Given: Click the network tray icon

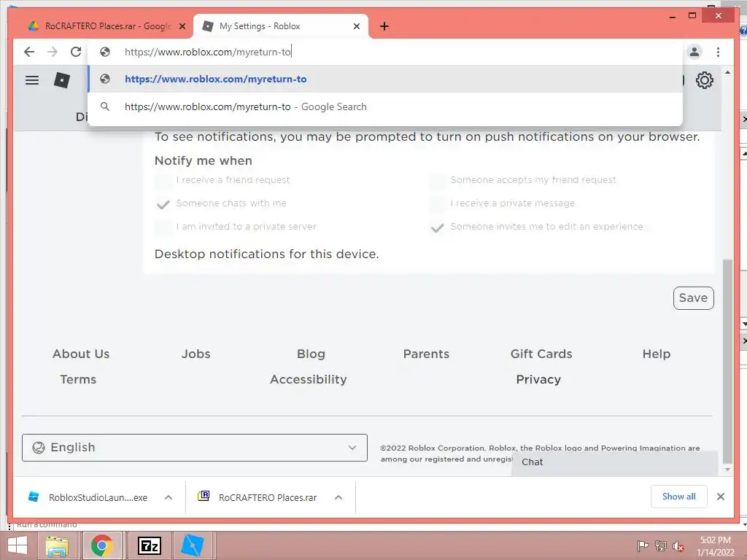Looking at the screenshot, I should coord(661,546).
